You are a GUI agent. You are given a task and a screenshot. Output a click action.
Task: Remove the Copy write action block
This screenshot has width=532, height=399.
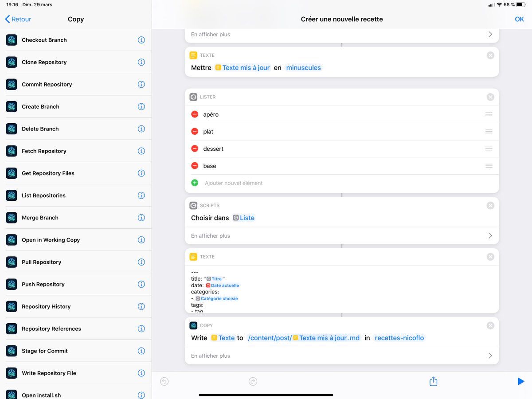(490, 325)
